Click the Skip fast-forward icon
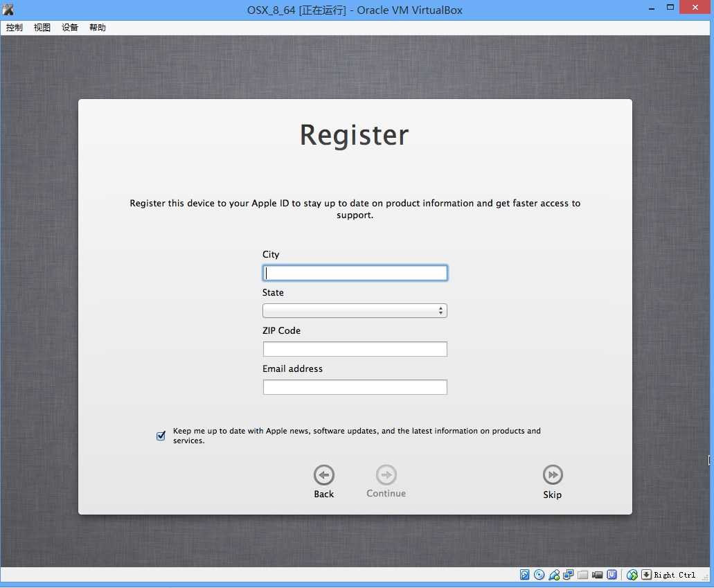 553,475
